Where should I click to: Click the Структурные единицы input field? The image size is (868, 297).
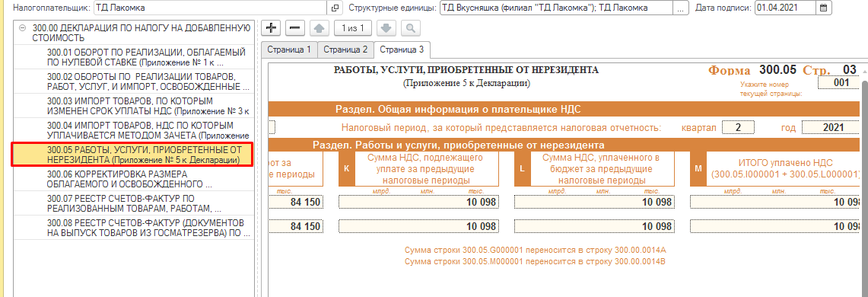[556, 8]
